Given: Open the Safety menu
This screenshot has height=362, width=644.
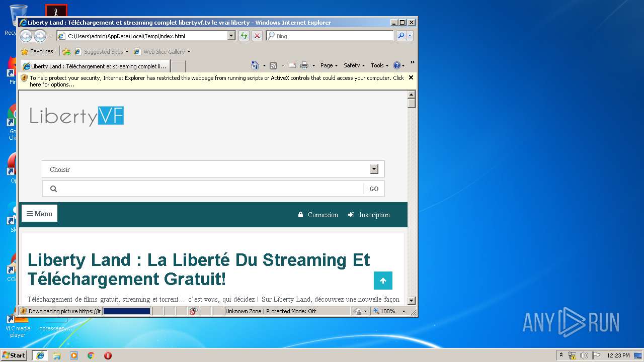Looking at the screenshot, I should (354, 65).
